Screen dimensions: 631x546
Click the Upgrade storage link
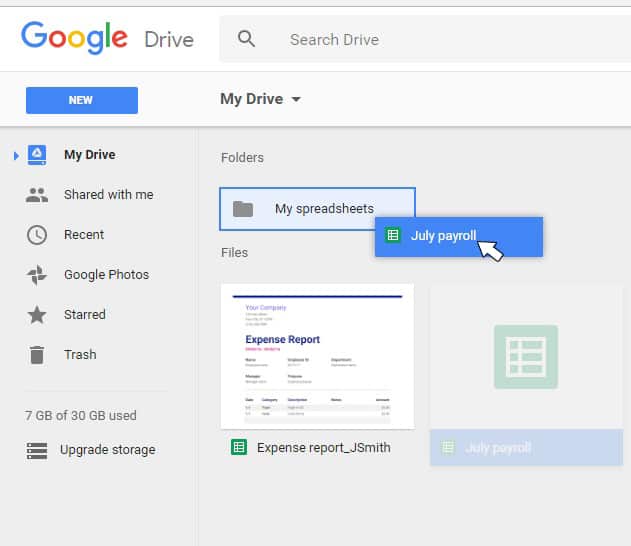click(x=107, y=450)
